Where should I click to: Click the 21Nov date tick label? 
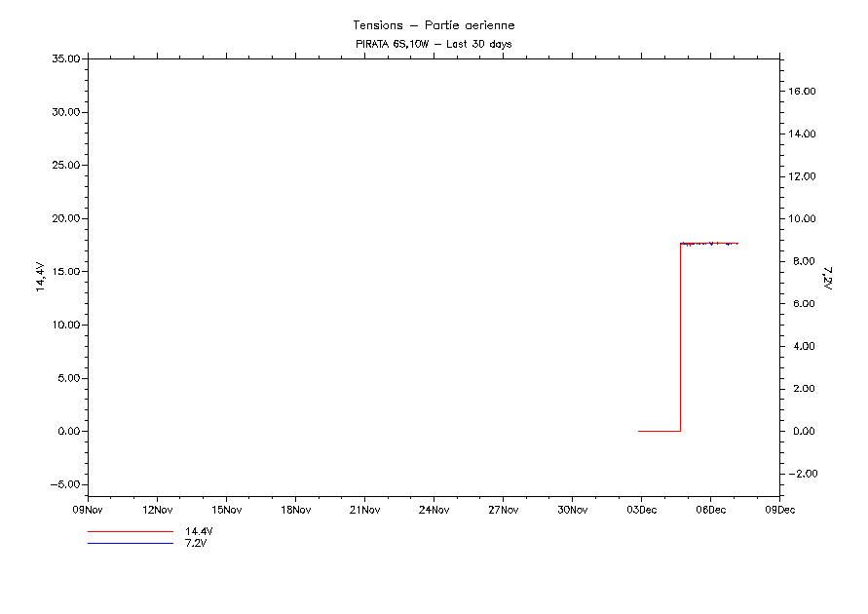(364, 509)
